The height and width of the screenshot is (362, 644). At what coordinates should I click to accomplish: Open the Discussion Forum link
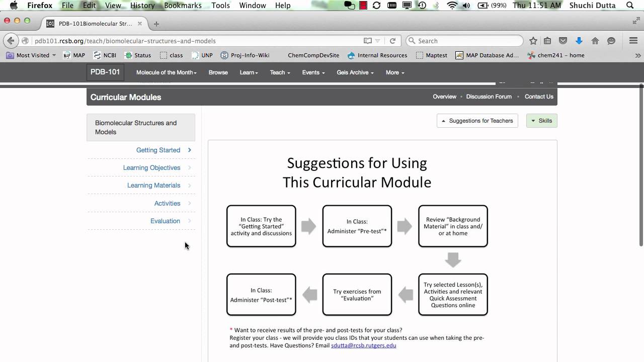(489, 97)
